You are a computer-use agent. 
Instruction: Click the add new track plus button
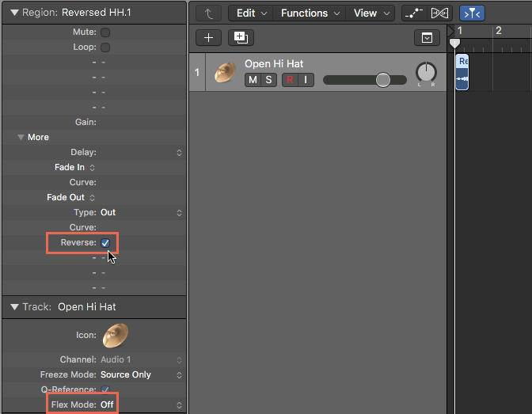tap(208, 38)
